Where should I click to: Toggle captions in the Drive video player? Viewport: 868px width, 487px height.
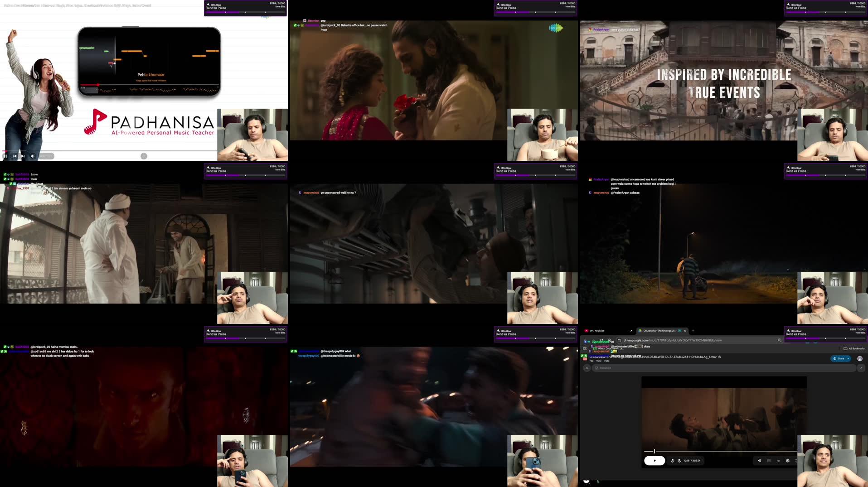769,461
